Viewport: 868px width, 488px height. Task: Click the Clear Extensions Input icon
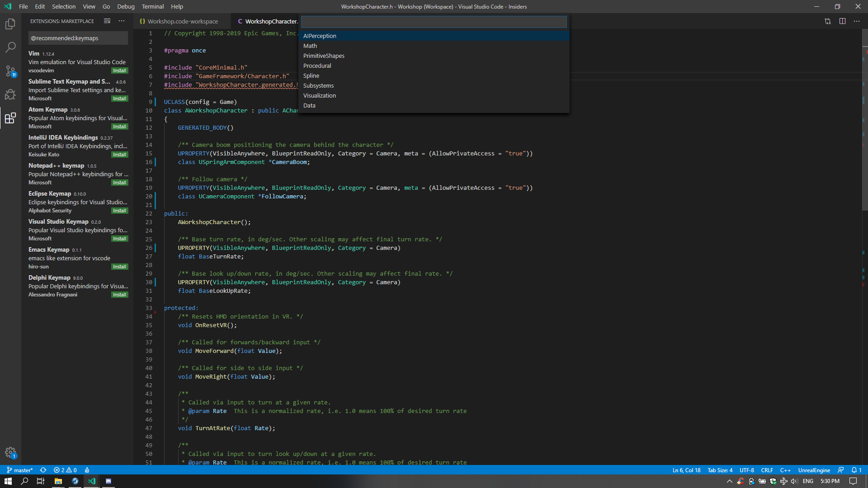107,21
